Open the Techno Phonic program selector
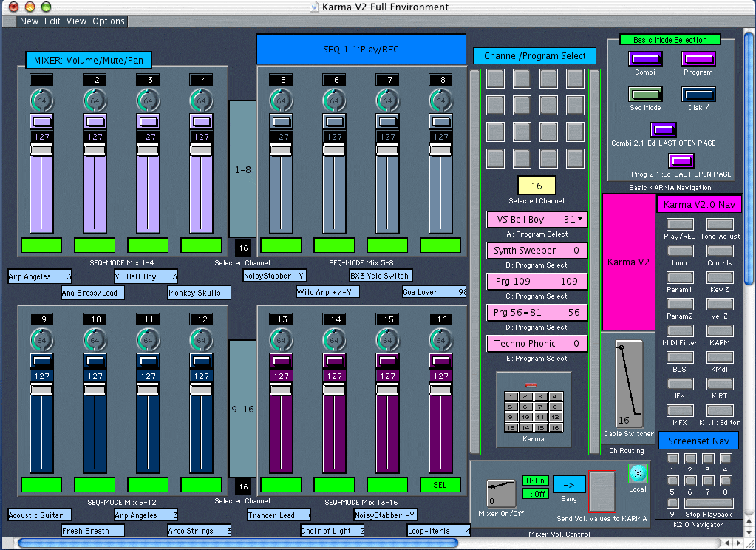 (x=537, y=344)
